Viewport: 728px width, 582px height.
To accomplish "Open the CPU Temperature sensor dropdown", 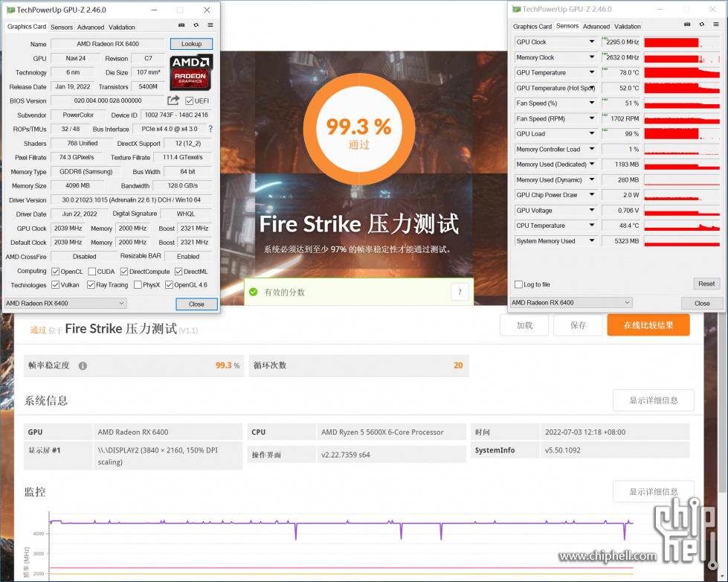I will [592, 226].
